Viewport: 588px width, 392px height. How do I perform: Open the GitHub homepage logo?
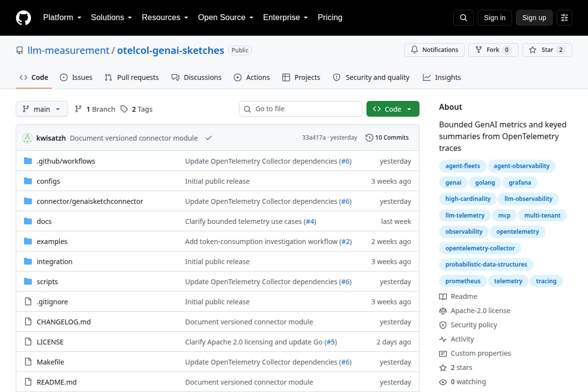coord(24,18)
